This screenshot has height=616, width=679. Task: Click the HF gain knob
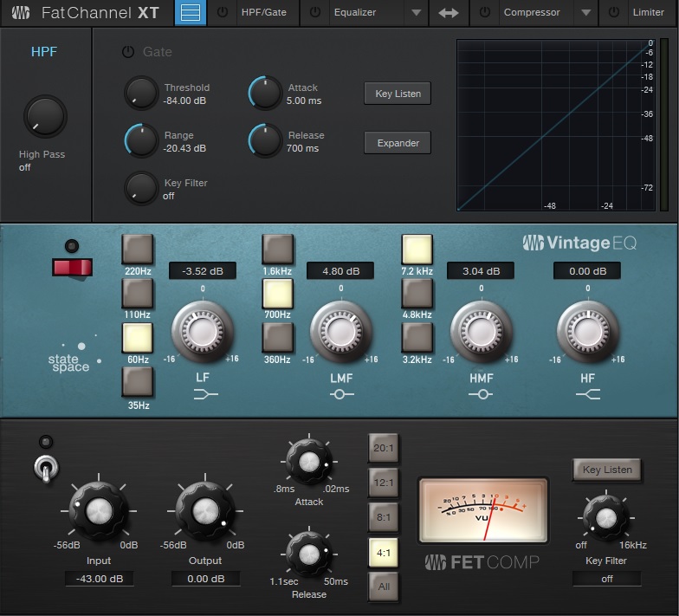point(587,331)
